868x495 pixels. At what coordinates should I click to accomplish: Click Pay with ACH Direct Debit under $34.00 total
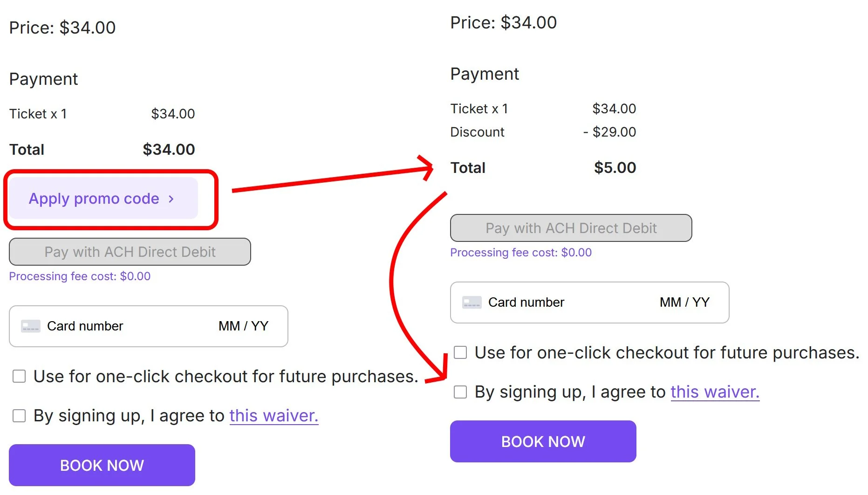(x=130, y=252)
